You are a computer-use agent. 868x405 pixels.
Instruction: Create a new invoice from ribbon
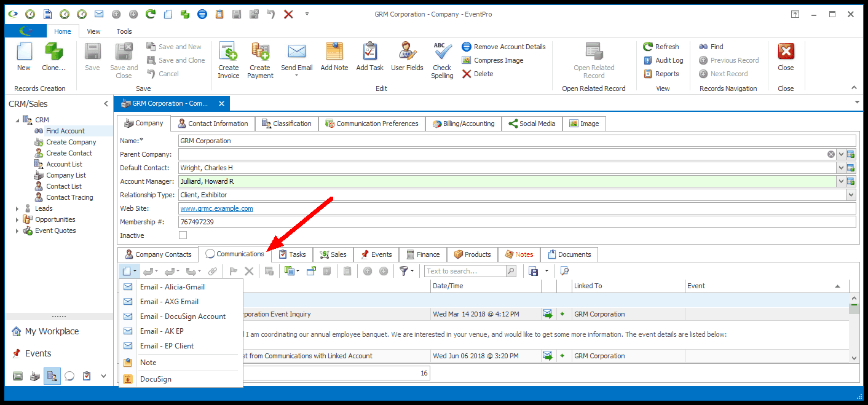[228, 51]
